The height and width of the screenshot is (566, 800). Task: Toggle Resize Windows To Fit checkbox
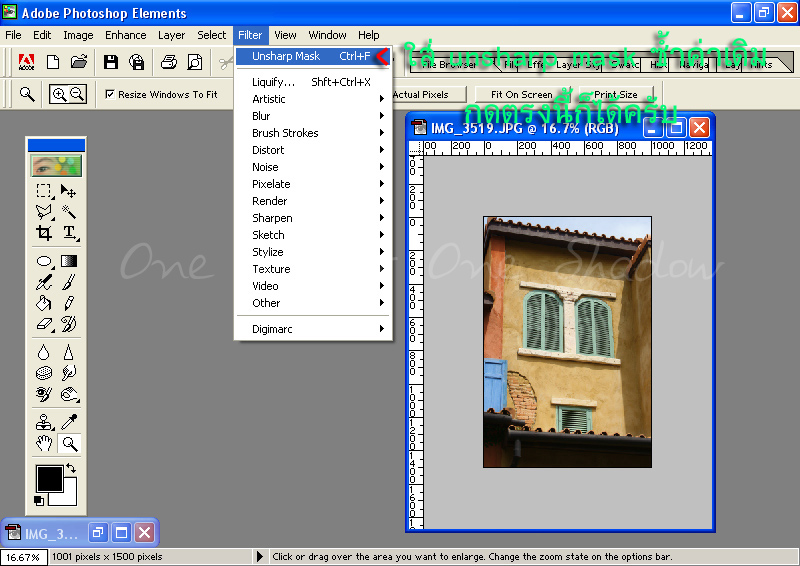(110, 94)
